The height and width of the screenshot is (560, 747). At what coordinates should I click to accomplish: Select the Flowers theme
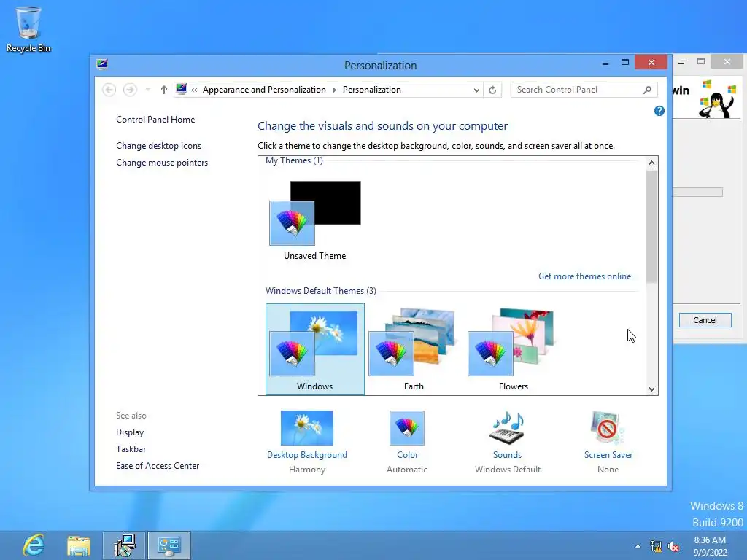[x=513, y=349]
